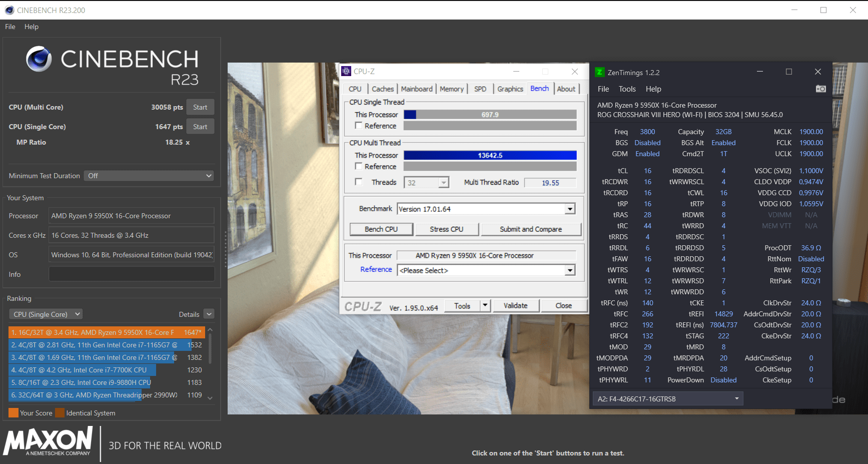Open Cinebench File menu
Image resolution: width=868 pixels, height=464 pixels.
pyautogui.click(x=10, y=27)
